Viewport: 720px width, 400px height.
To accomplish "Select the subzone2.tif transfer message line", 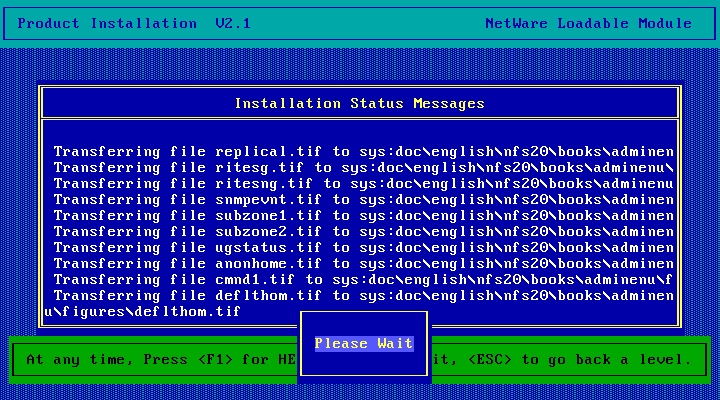I will (x=363, y=232).
